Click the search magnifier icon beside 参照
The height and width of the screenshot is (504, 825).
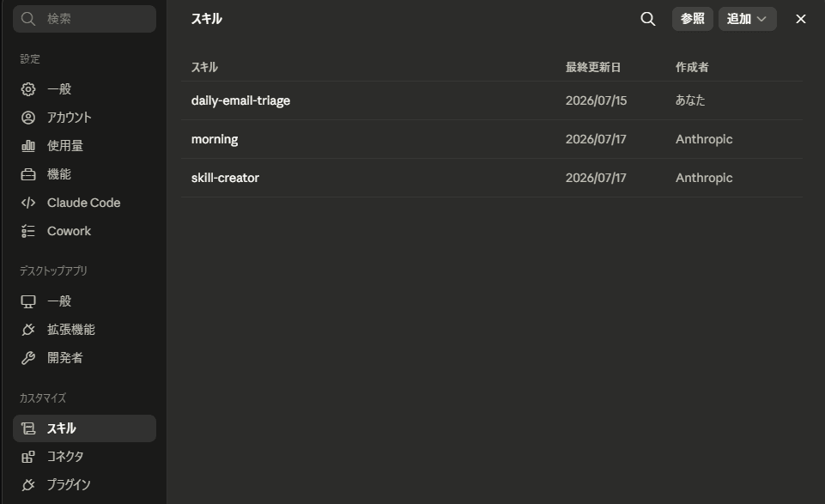point(647,19)
